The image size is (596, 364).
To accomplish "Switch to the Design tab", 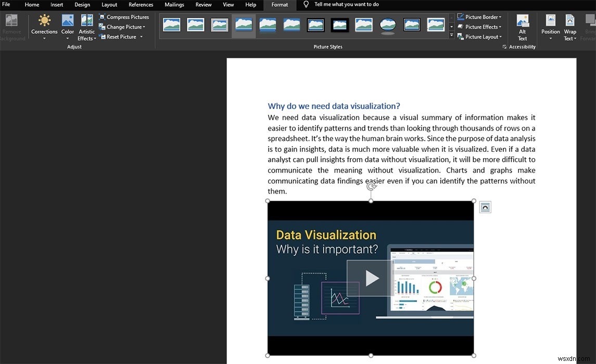I will coord(82,5).
